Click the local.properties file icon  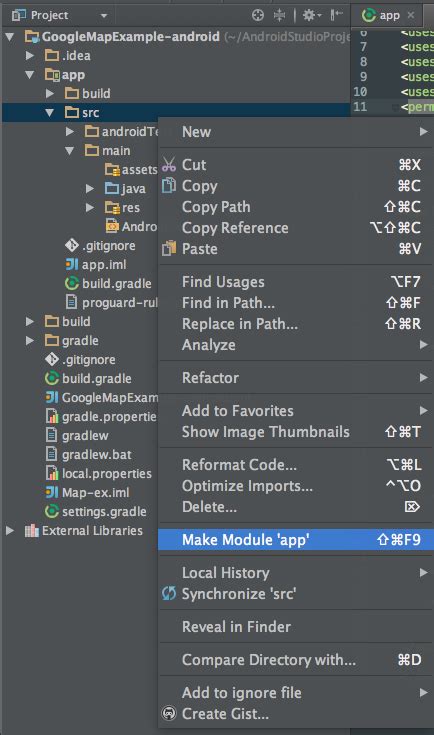click(x=52, y=473)
